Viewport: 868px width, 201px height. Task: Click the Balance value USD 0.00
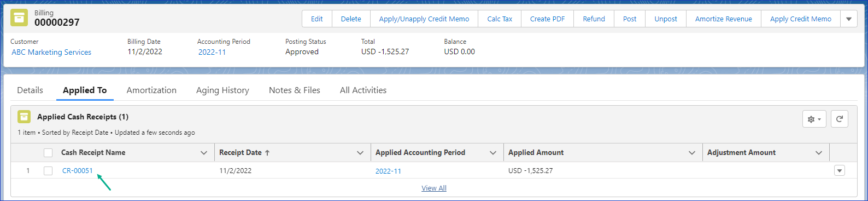tap(459, 52)
